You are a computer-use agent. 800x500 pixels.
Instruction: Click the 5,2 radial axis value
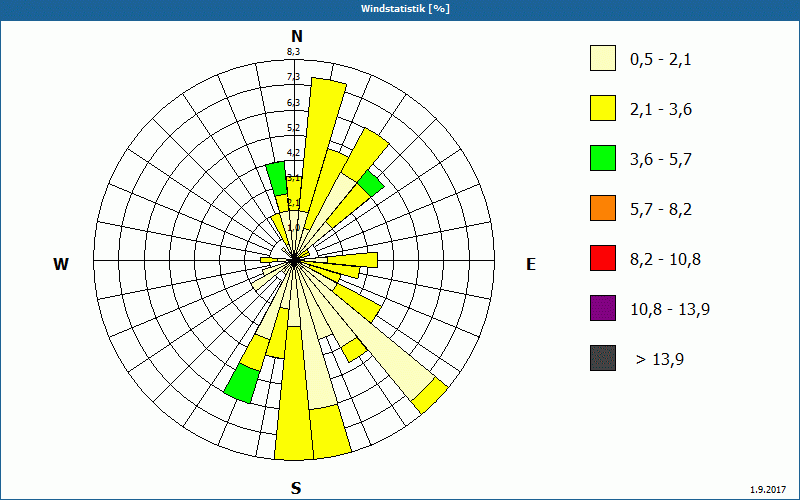click(x=293, y=128)
